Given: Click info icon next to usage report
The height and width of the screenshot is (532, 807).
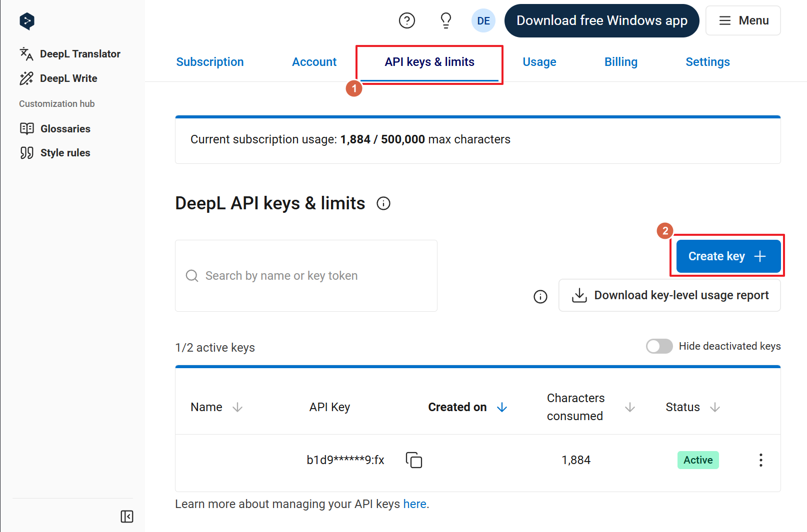Looking at the screenshot, I should [x=540, y=296].
